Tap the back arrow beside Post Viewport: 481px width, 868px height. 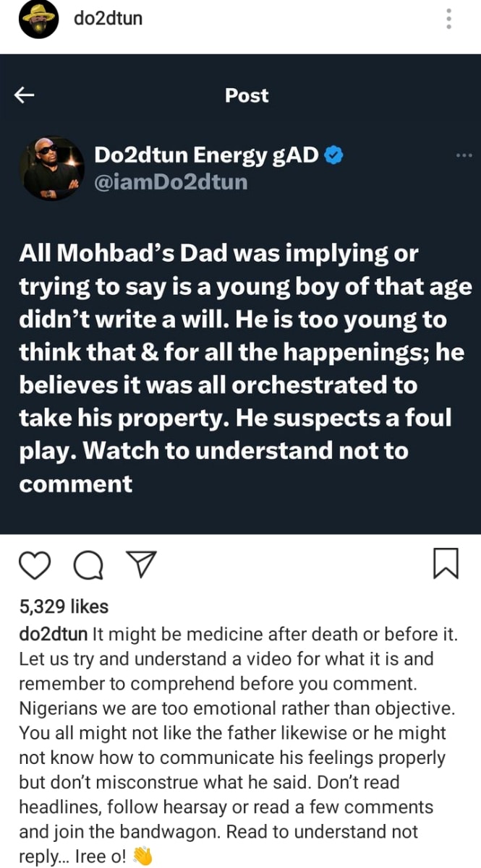coord(25,95)
